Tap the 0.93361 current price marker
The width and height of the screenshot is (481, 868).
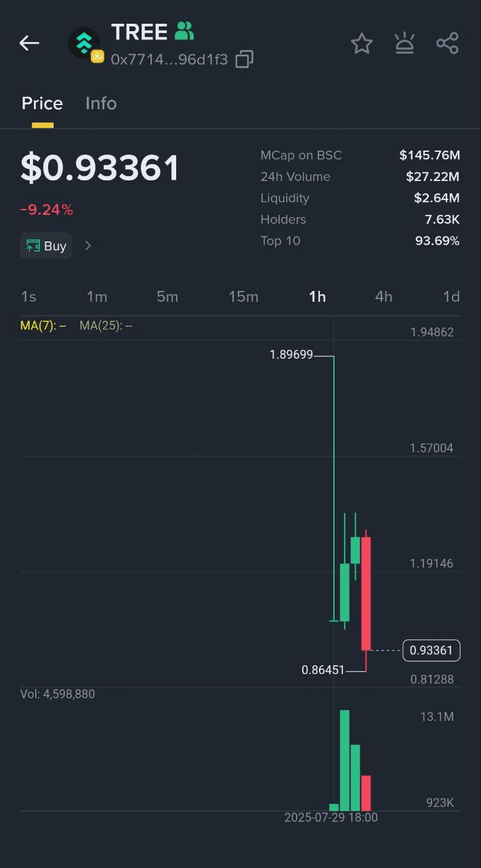coord(432,650)
